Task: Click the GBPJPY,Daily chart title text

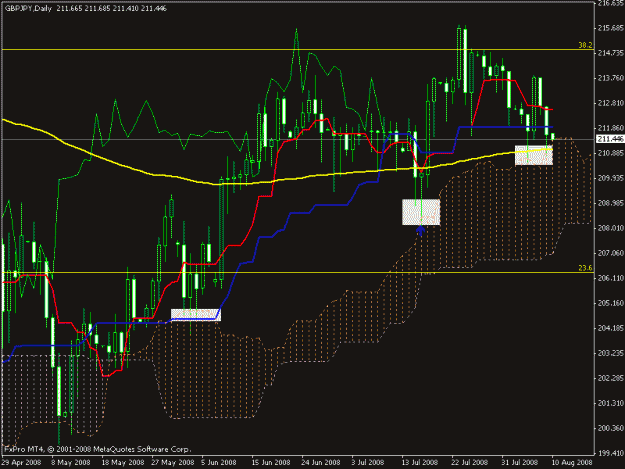Action: pyautogui.click(x=28, y=8)
